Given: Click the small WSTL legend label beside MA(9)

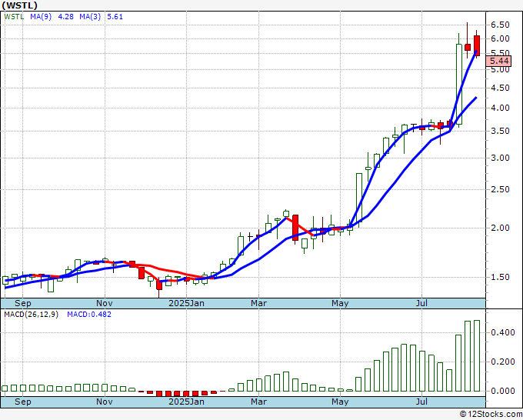Looking at the screenshot, I should 14,16.
